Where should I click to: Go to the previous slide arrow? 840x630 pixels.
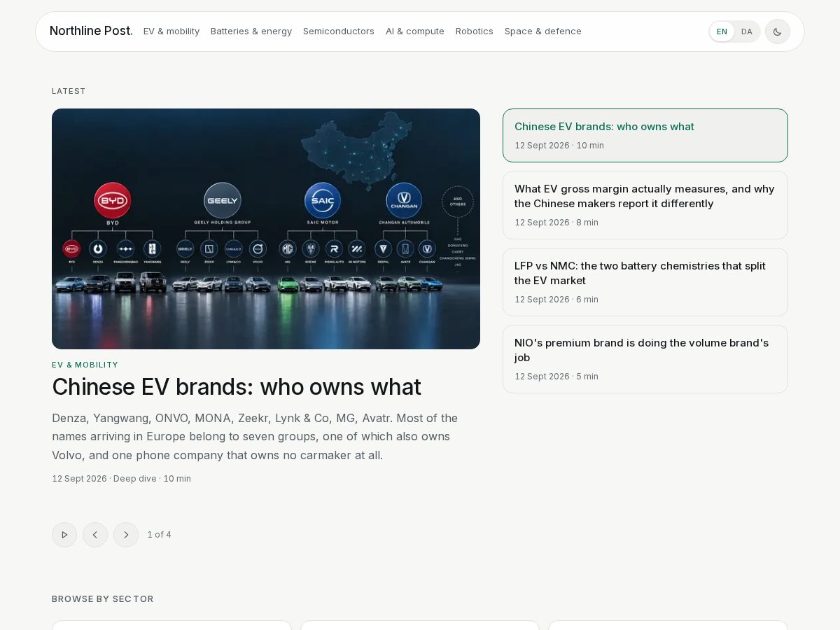point(95,535)
